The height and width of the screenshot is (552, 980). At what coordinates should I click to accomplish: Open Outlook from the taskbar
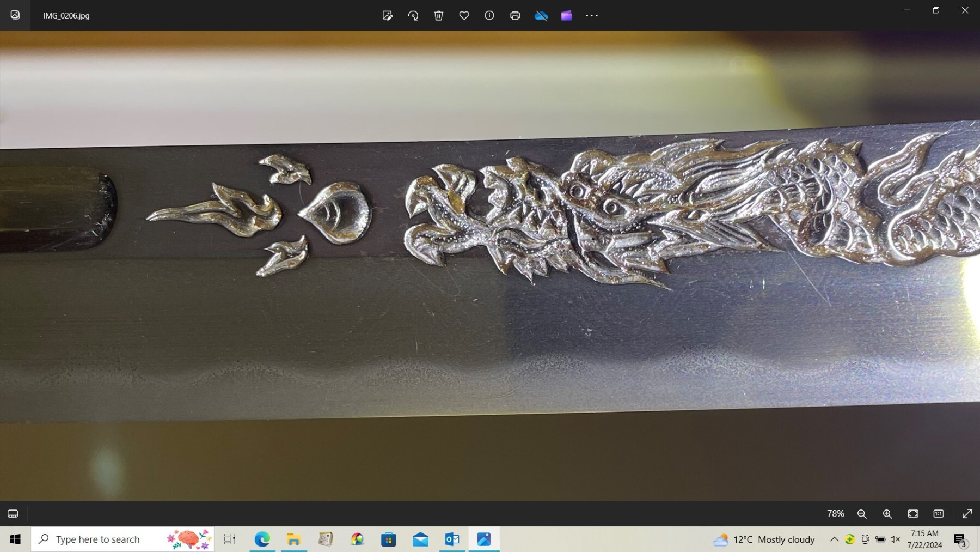pyautogui.click(x=452, y=539)
